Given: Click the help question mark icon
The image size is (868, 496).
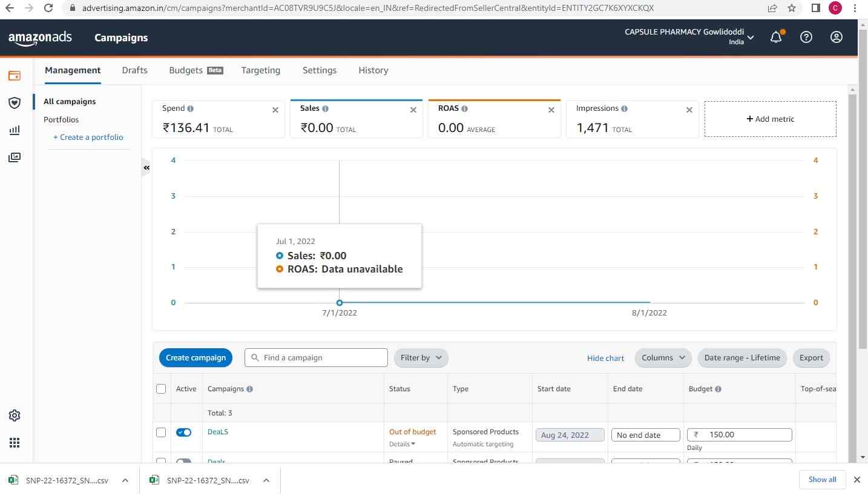Looking at the screenshot, I should (806, 38).
